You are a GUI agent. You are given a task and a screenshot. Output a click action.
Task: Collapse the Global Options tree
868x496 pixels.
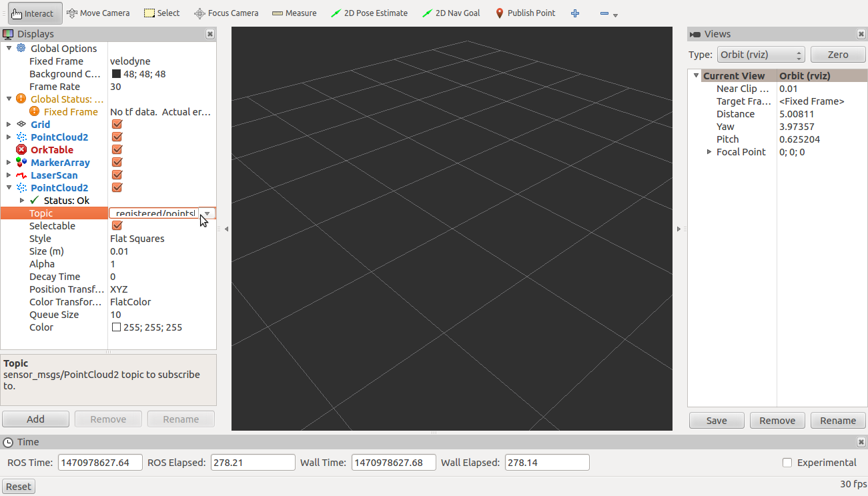[9, 48]
